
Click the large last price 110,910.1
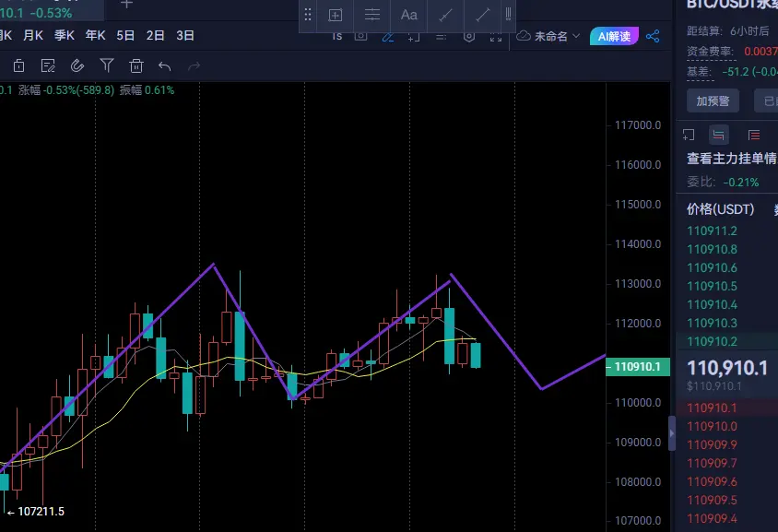coord(727,368)
